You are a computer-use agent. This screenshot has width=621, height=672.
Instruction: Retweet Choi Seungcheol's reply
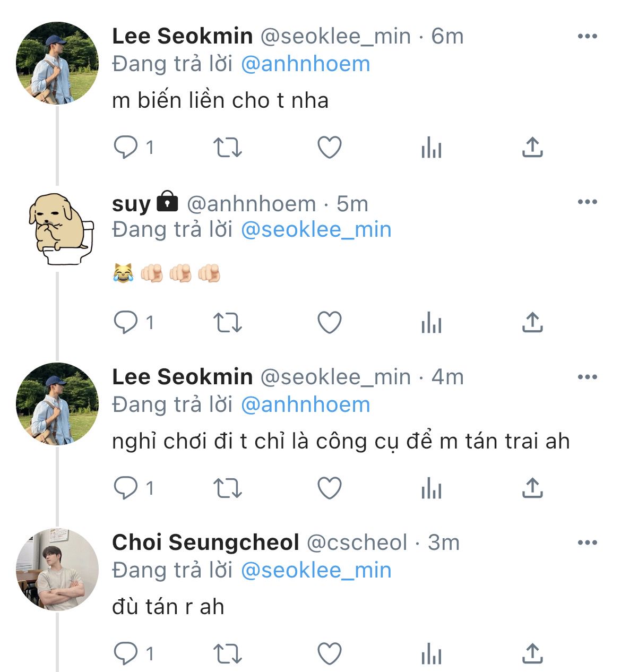227,653
